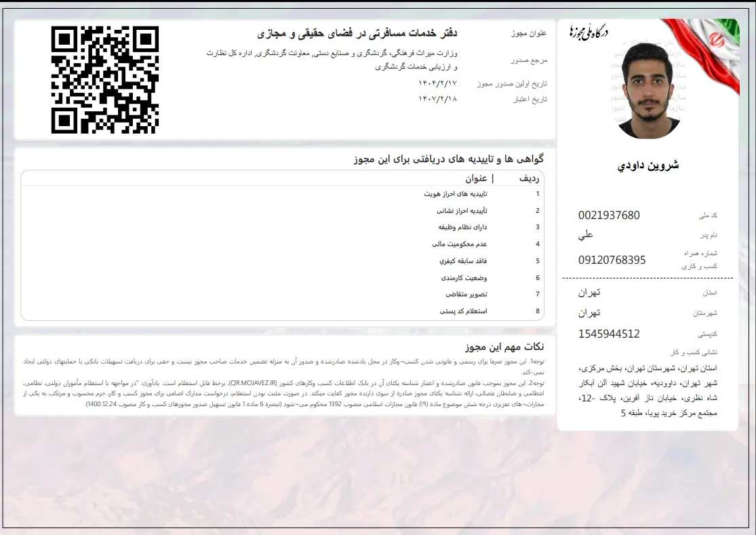
Task: Click heading گواهی ها و تاییدیه های دریافتی
Action: click(x=448, y=159)
